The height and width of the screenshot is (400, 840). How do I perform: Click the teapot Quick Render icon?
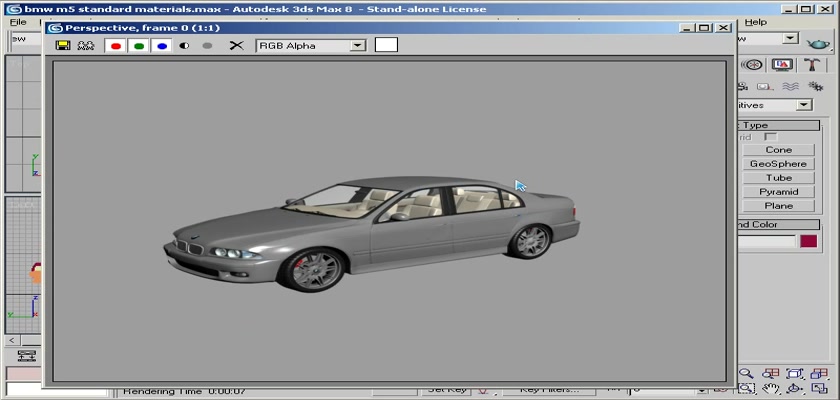click(818, 42)
